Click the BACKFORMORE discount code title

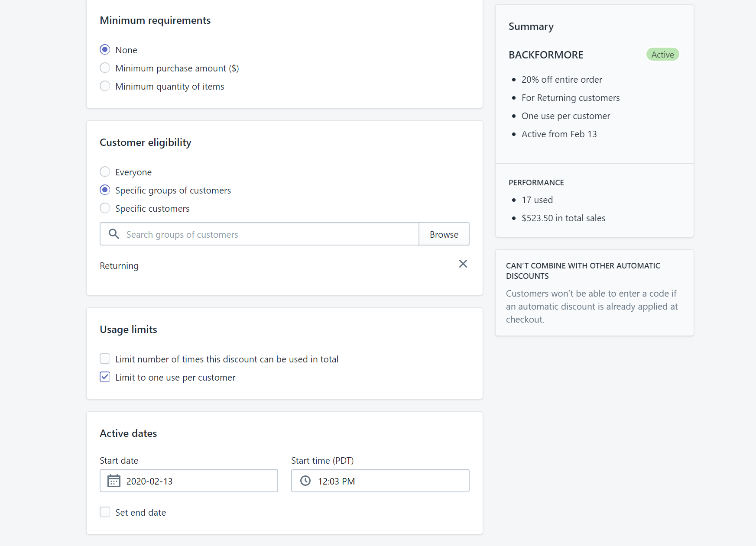pyautogui.click(x=546, y=55)
